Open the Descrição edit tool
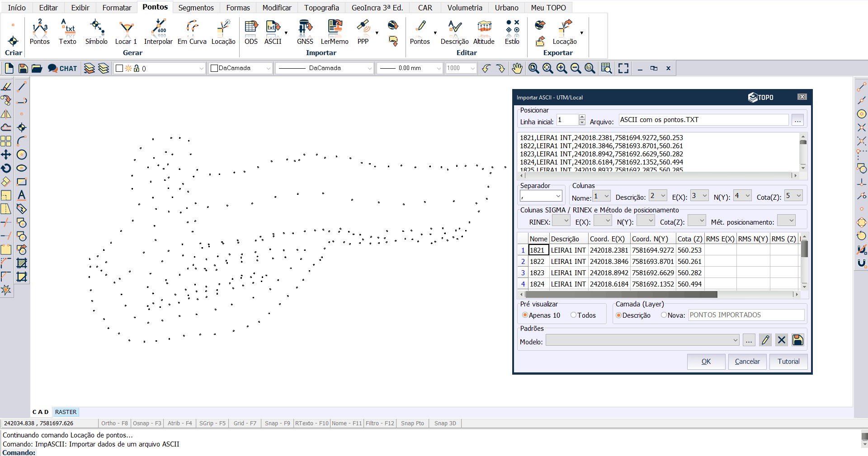The width and height of the screenshot is (868, 456). point(455,32)
